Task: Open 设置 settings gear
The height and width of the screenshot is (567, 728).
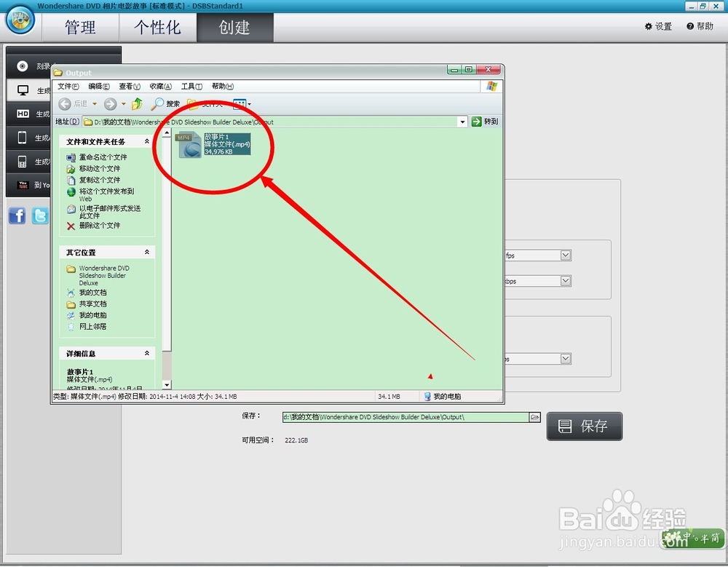Action: tap(658, 26)
